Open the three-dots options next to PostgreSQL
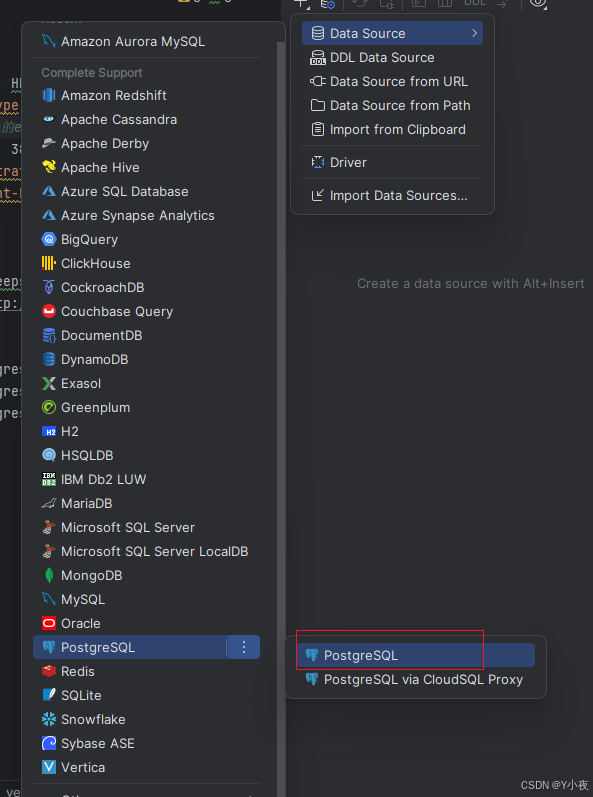 coord(244,647)
